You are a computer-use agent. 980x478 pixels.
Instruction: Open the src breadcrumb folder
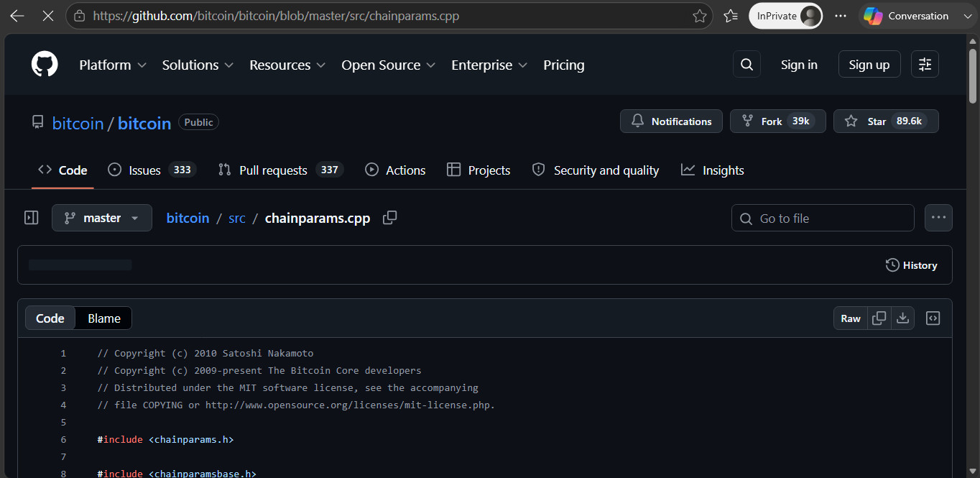(237, 218)
